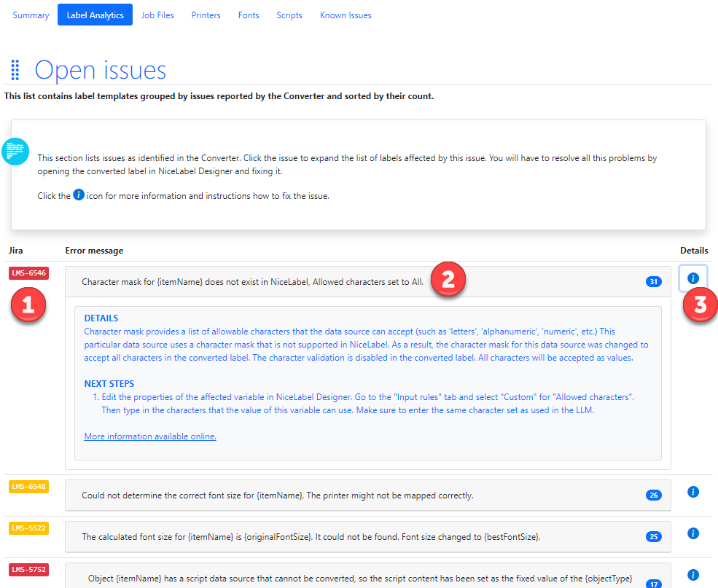Open Jira issue LMS-5522
Image resolution: width=718 pixels, height=588 pixels.
coord(29,528)
